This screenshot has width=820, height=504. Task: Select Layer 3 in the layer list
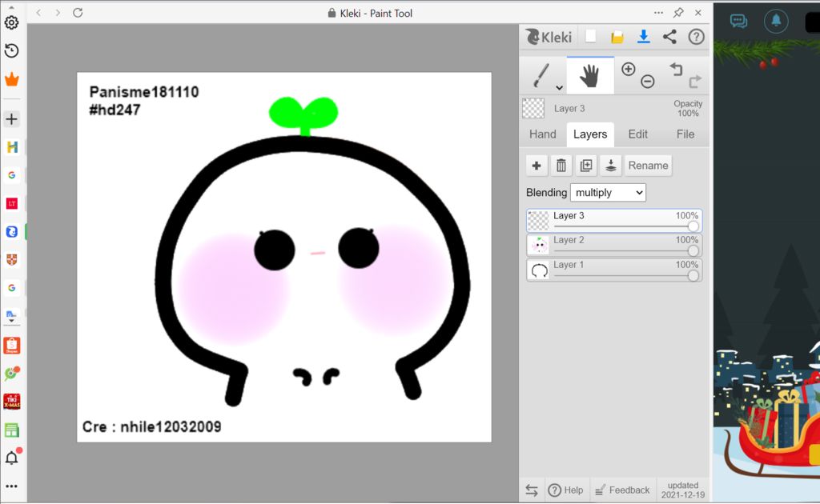coord(614,221)
